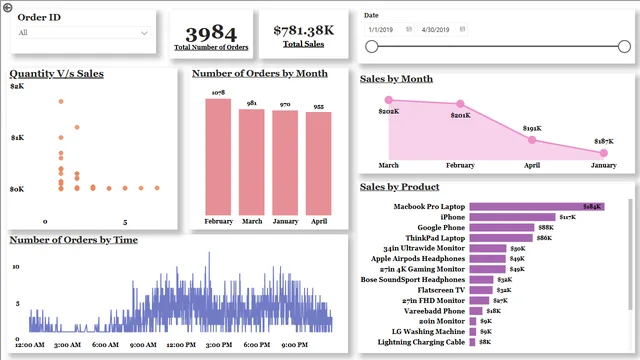The image size is (640, 360).
Task: Click the $117K label beside iPhone
Action: pyautogui.click(x=567, y=217)
